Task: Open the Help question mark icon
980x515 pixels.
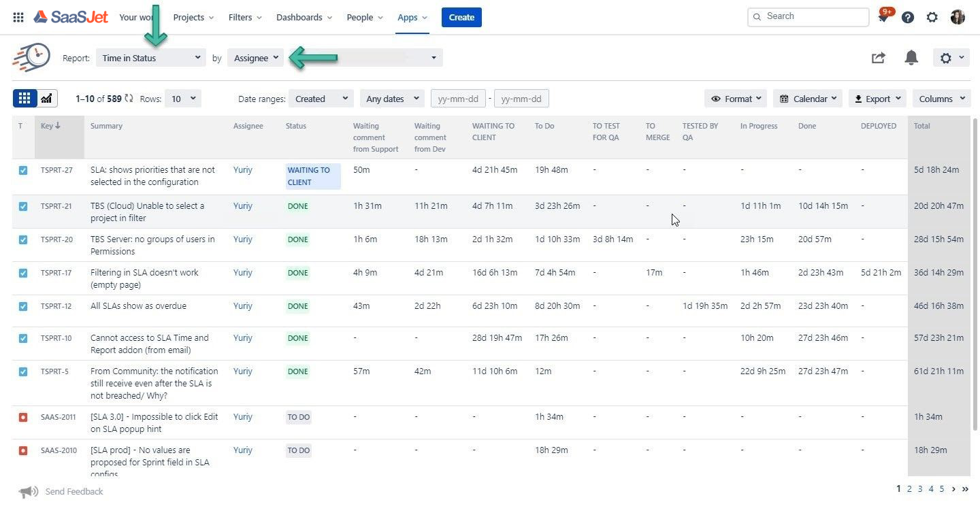Action: [908, 18]
